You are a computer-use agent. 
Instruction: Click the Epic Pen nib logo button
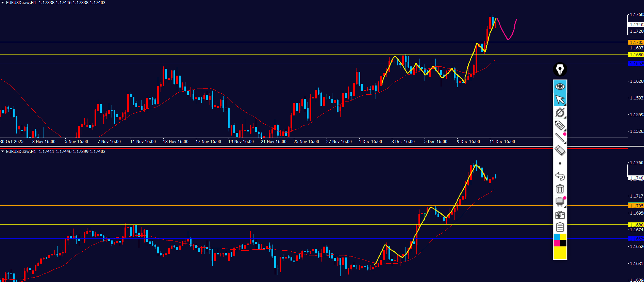point(560,69)
